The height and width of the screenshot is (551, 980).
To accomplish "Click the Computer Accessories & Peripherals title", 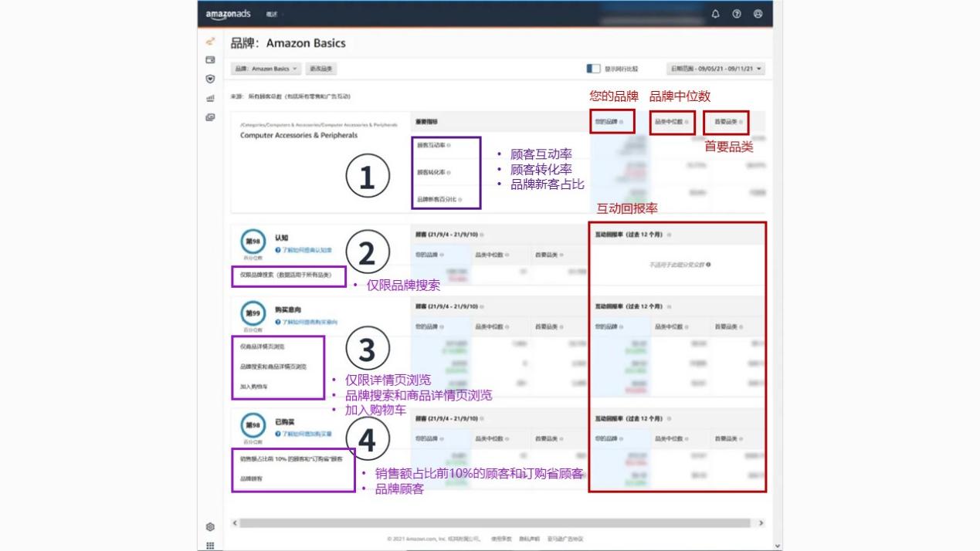I will 299,135.
